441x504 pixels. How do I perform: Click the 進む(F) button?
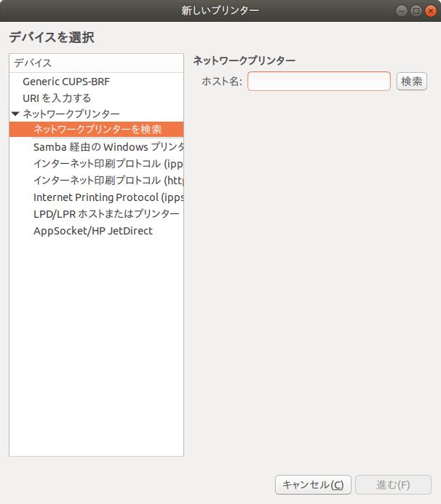tap(393, 485)
